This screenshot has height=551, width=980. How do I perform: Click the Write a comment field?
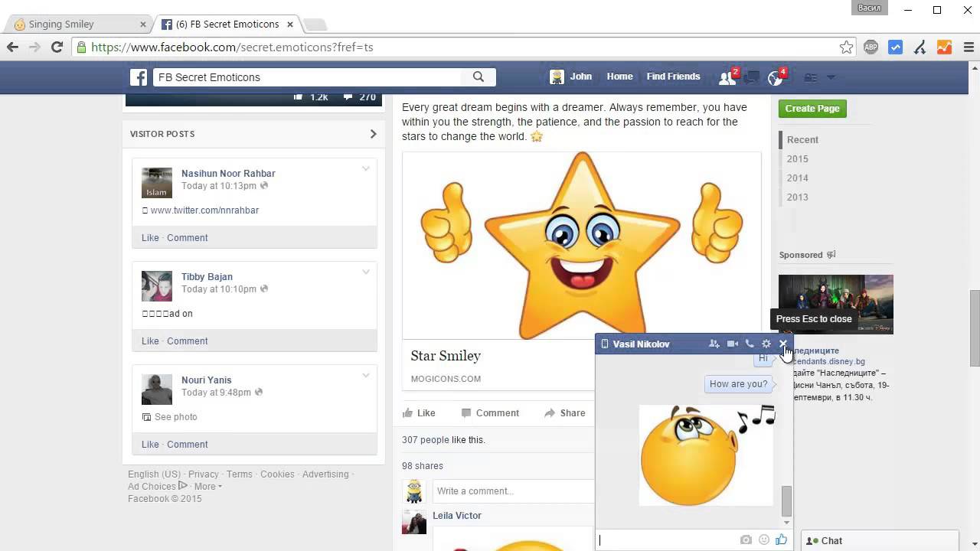click(514, 491)
